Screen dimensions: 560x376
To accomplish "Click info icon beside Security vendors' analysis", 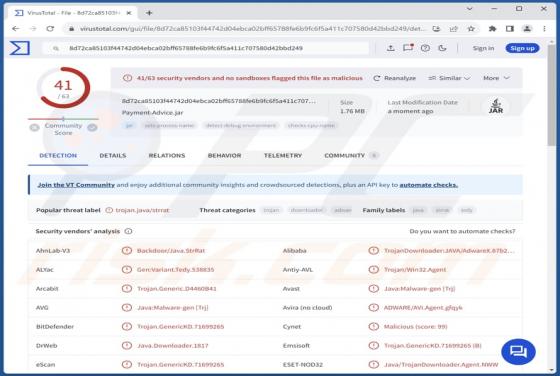I will click(x=128, y=231).
